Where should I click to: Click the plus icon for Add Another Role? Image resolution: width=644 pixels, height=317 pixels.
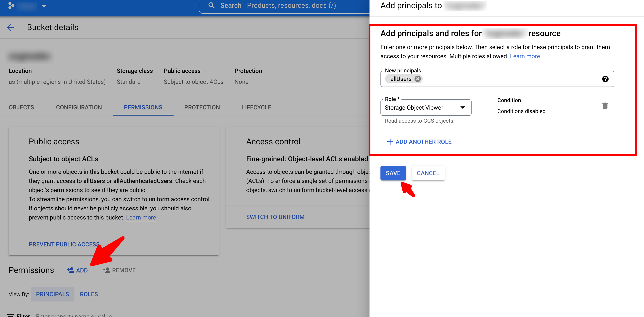390,142
